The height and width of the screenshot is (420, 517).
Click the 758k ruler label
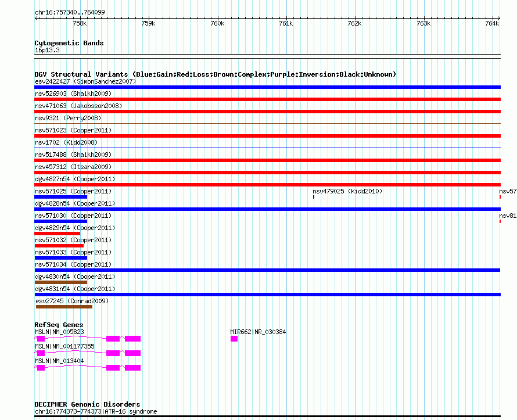80,23
